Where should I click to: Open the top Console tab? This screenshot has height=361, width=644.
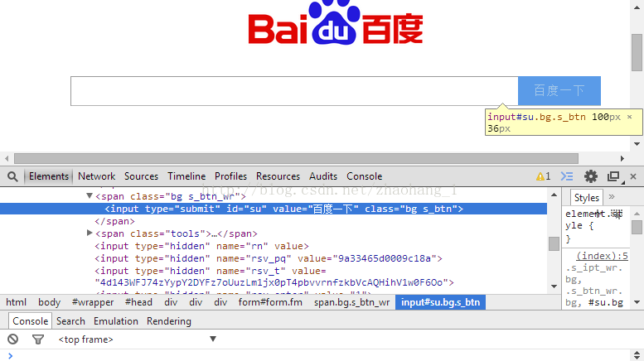pos(365,176)
